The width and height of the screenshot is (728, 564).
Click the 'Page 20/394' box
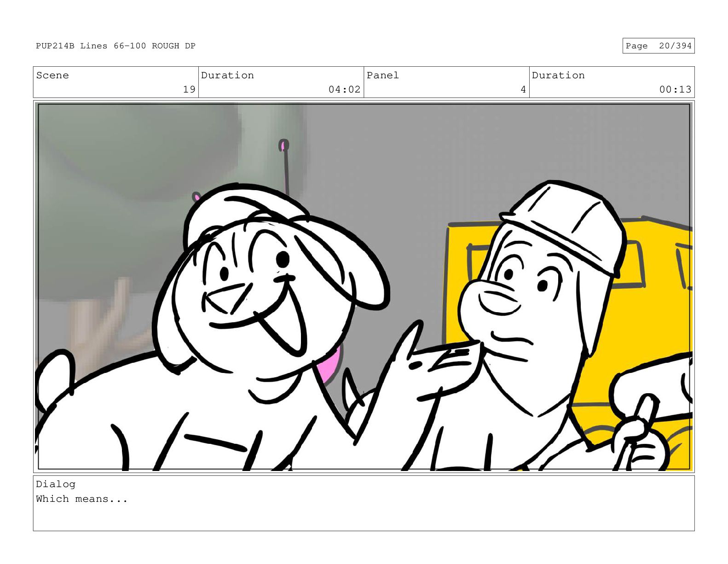(x=658, y=46)
